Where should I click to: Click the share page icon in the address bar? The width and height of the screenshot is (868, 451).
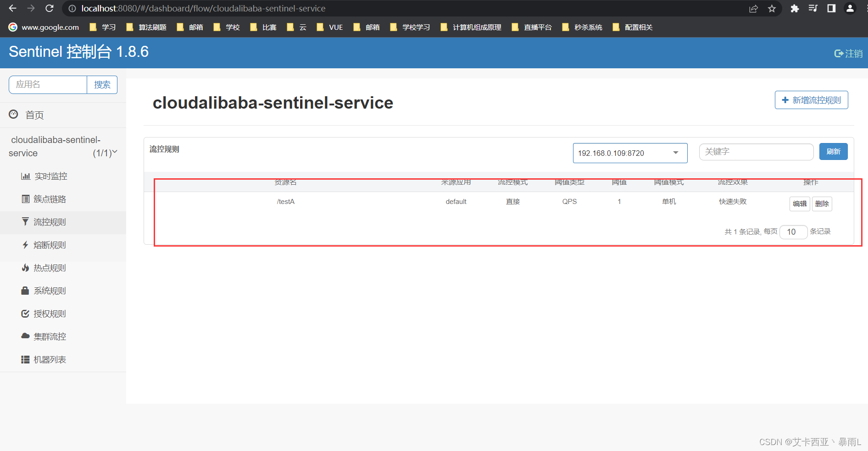pyautogui.click(x=753, y=9)
